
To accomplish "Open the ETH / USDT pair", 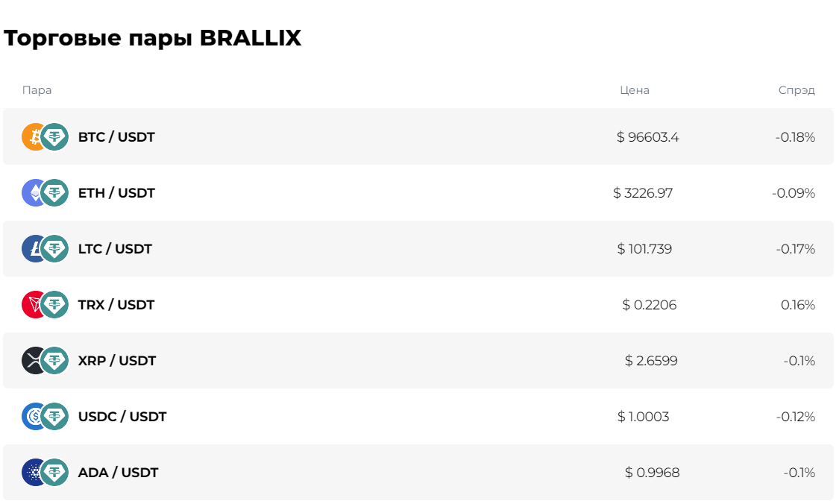I will coord(116,193).
